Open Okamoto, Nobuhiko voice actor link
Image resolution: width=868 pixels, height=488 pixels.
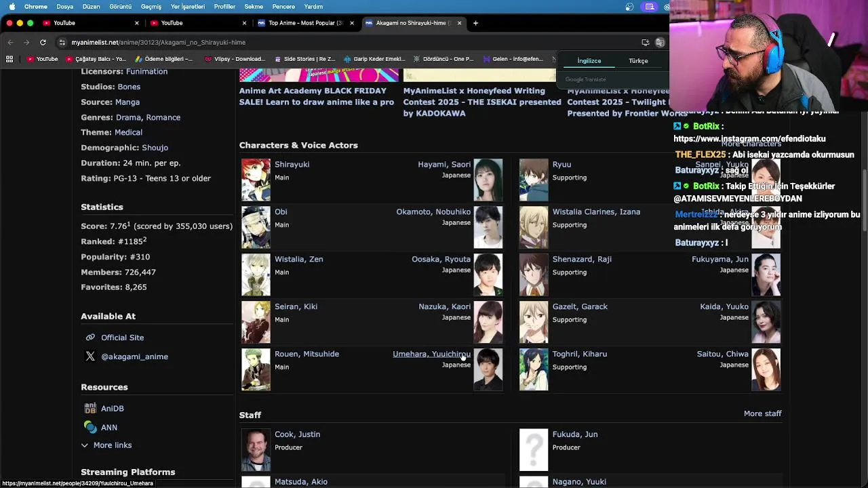pos(433,211)
